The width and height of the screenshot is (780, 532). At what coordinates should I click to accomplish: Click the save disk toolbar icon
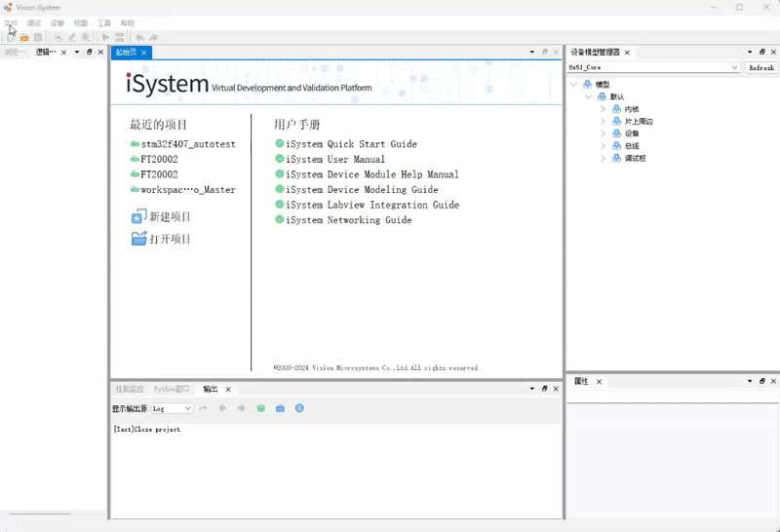[38, 37]
